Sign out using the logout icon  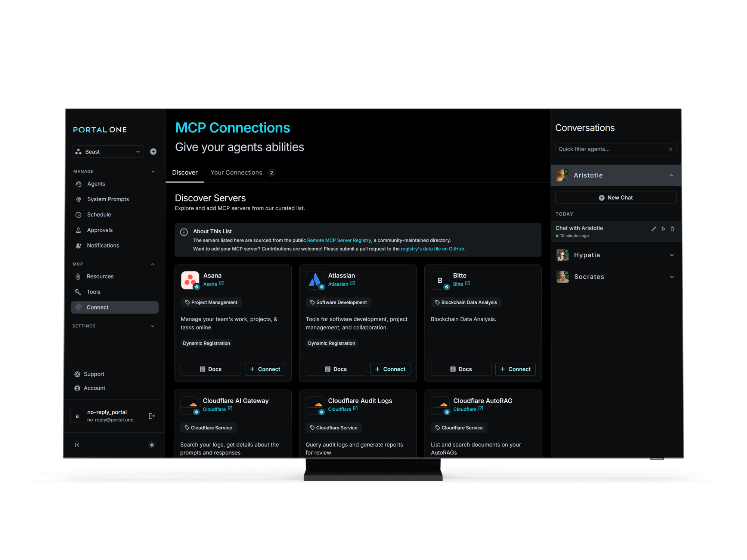(x=152, y=416)
